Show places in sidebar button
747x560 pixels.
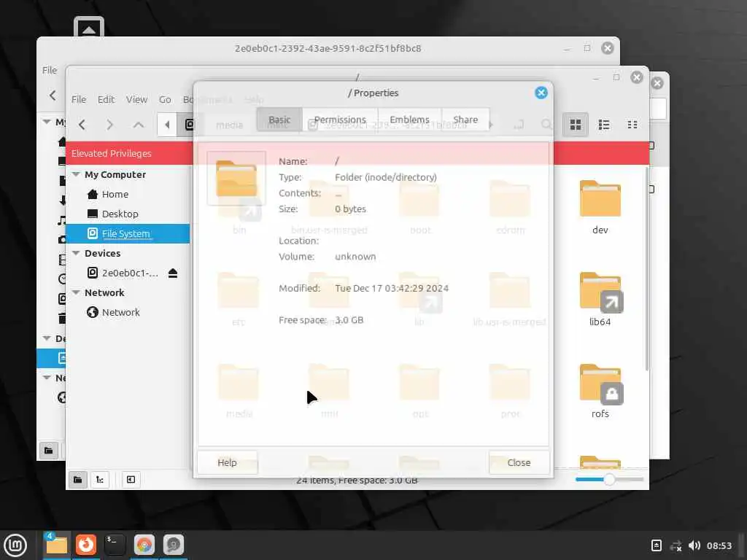pyautogui.click(x=77, y=480)
